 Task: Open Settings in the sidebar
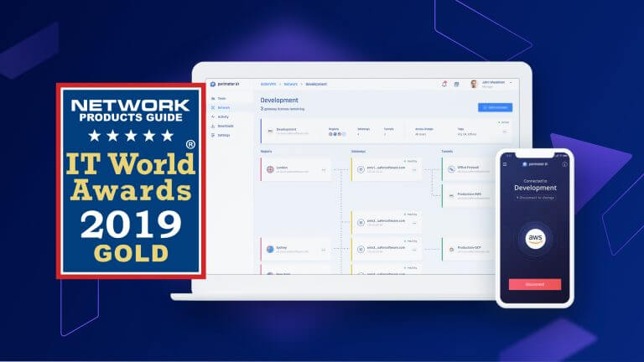[221, 135]
